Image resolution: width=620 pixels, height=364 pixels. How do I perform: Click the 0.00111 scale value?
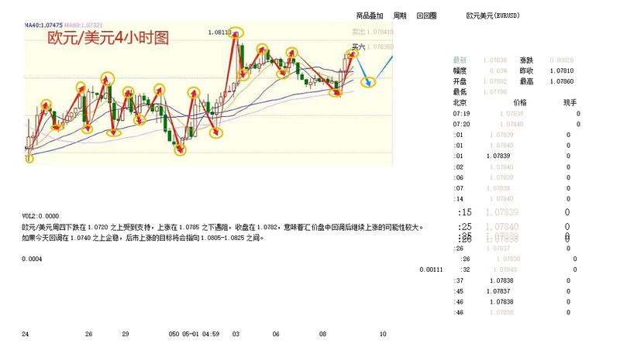[x=432, y=270]
